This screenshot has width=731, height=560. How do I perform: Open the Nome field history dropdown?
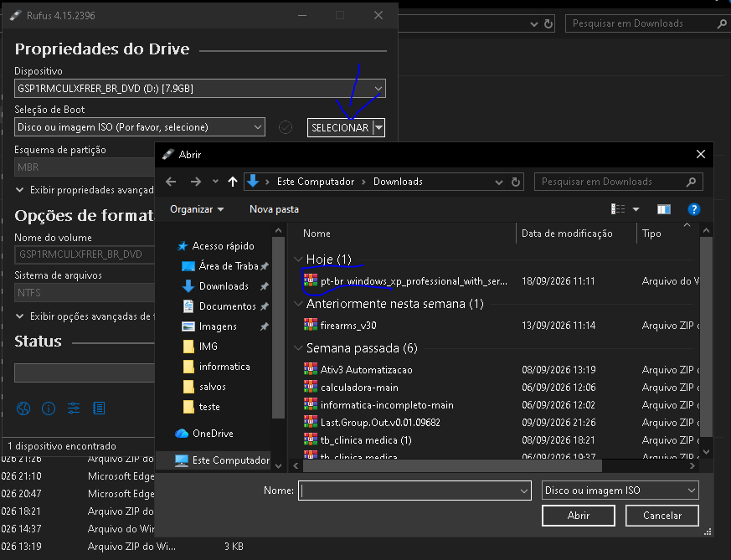(524, 491)
